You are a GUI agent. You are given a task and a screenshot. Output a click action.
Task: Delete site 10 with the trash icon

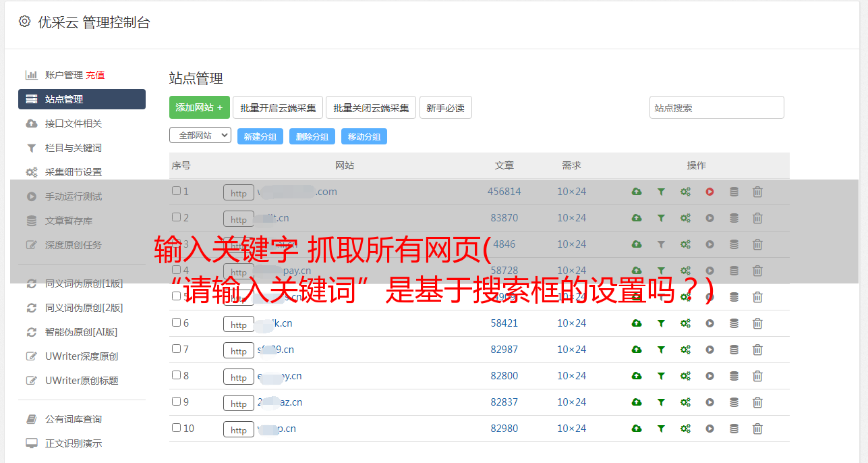pyautogui.click(x=757, y=429)
